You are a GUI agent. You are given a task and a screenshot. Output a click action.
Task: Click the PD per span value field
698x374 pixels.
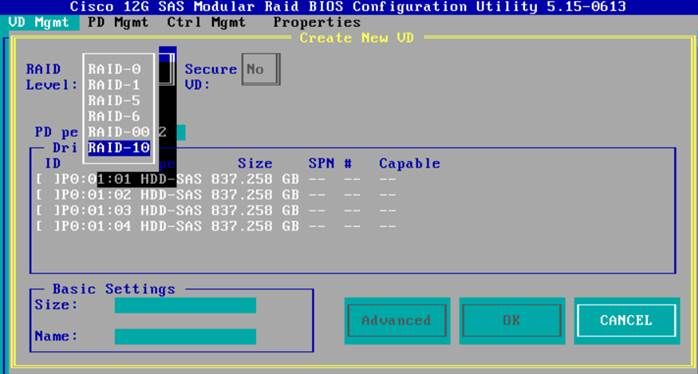[x=172, y=132]
